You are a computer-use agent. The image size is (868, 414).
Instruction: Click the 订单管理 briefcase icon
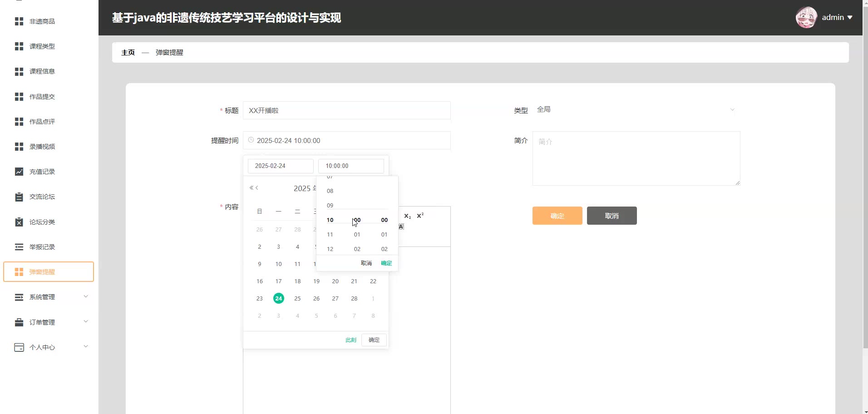(x=19, y=322)
